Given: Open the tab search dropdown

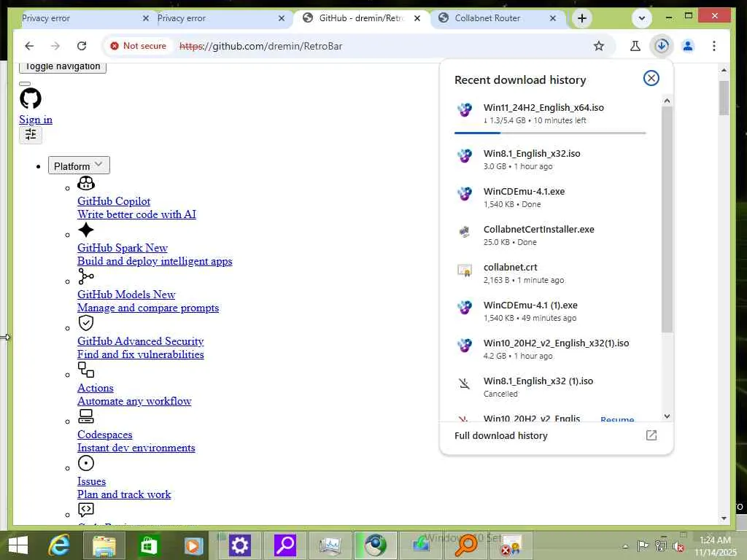Looking at the screenshot, I should click(642, 18).
